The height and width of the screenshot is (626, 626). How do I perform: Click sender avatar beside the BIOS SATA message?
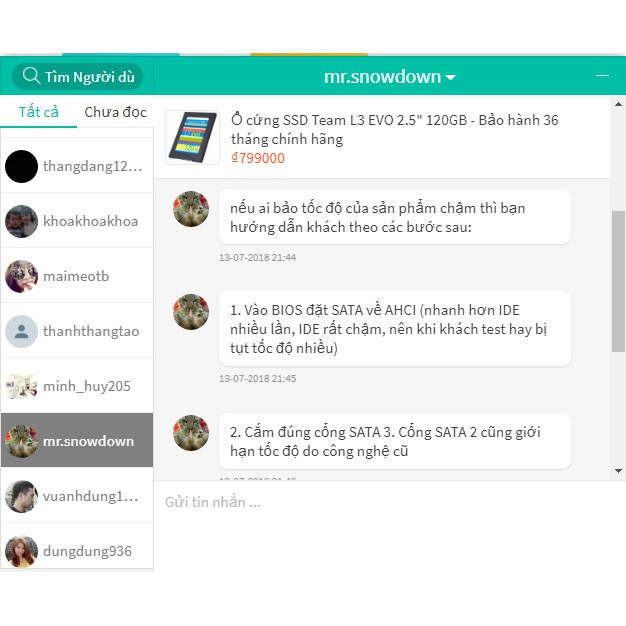pos(191,312)
